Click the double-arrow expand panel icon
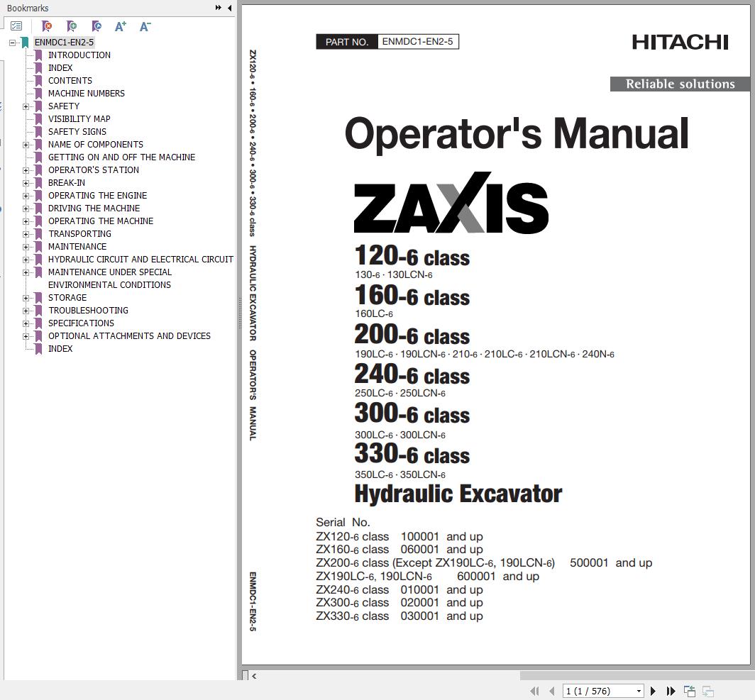Image resolution: width=755 pixels, height=700 pixels. click(x=218, y=8)
